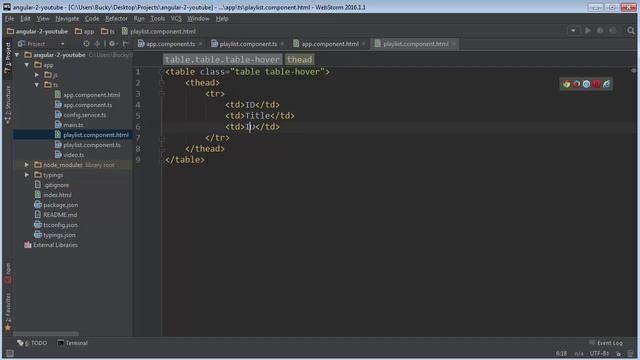Image resolution: width=640 pixels, height=360 pixels.
Task: Close the app.component.html tab
Action: [364, 44]
